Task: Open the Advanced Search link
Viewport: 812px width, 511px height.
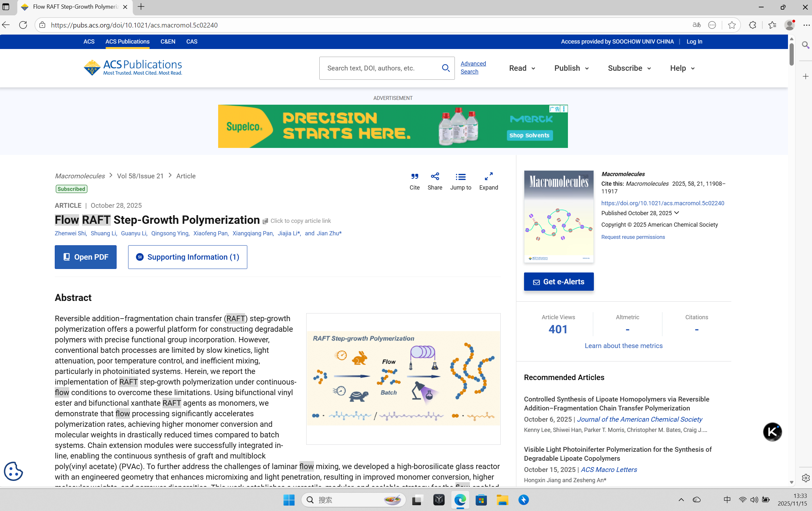Action: 473,68
